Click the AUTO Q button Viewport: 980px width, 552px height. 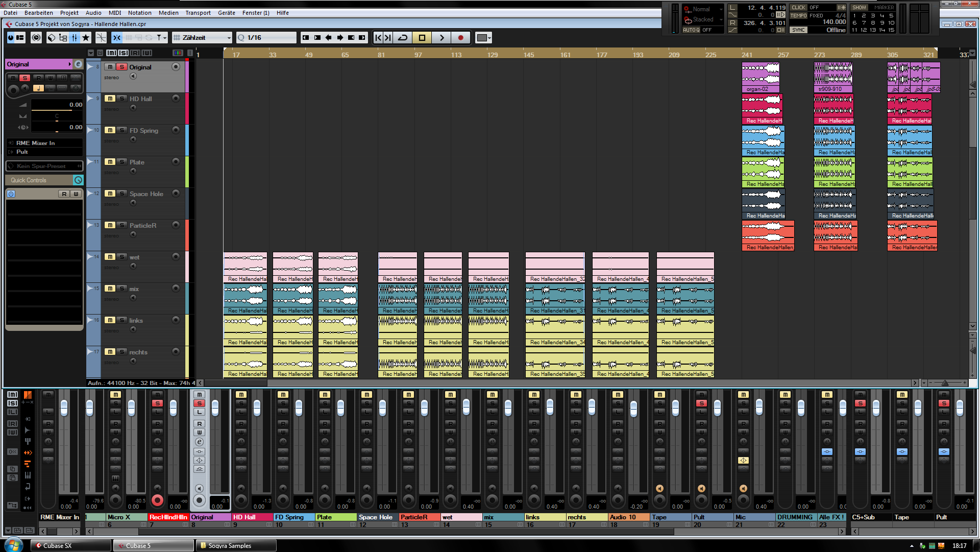coord(692,30)
